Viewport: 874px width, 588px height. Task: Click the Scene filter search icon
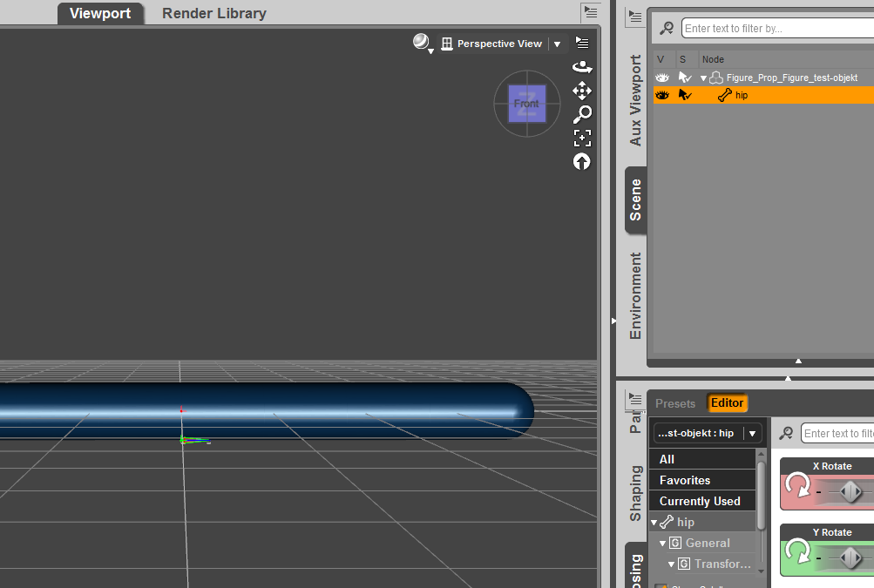point(667,28)
